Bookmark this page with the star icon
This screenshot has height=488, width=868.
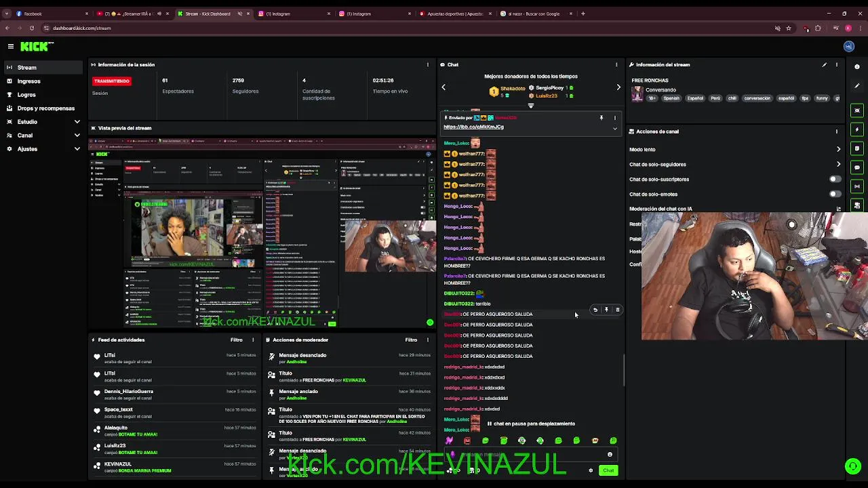[789, 28]
